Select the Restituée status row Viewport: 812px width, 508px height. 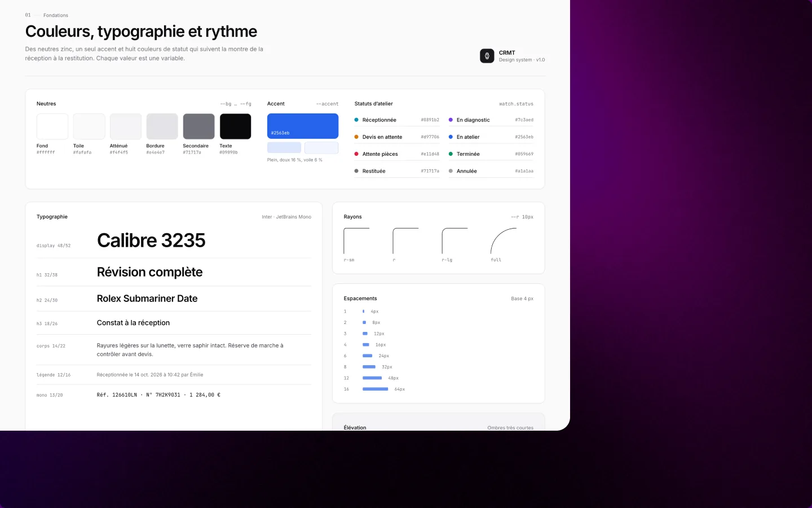point(396,171)
